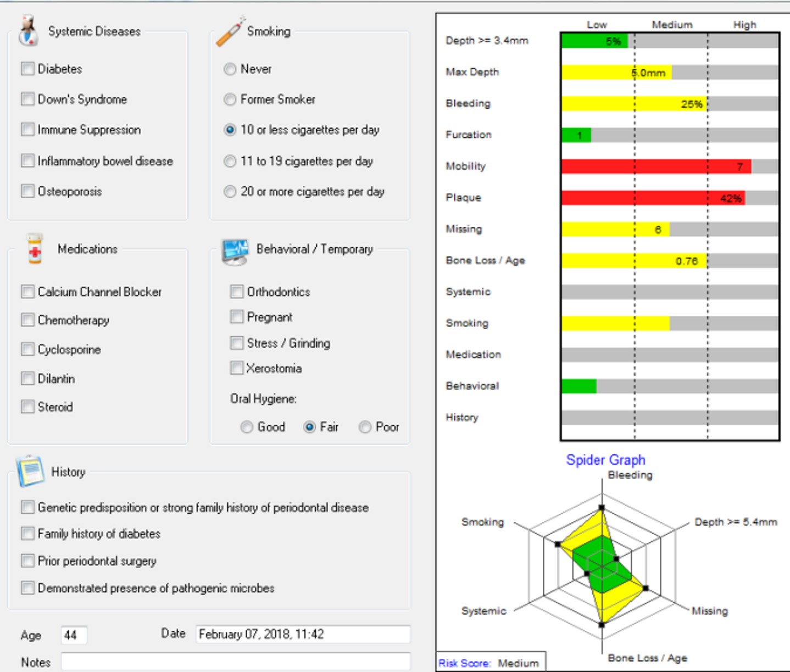
Task: Click the Date field
Action: click(302, 635)
